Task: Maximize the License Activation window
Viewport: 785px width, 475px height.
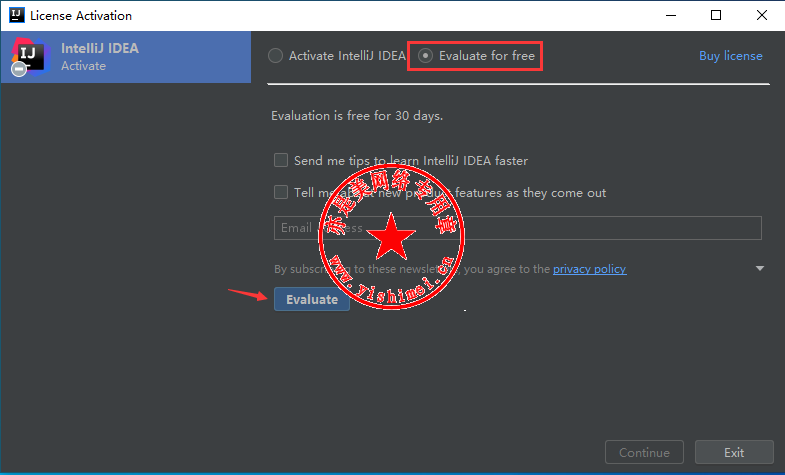Action: 716,16
